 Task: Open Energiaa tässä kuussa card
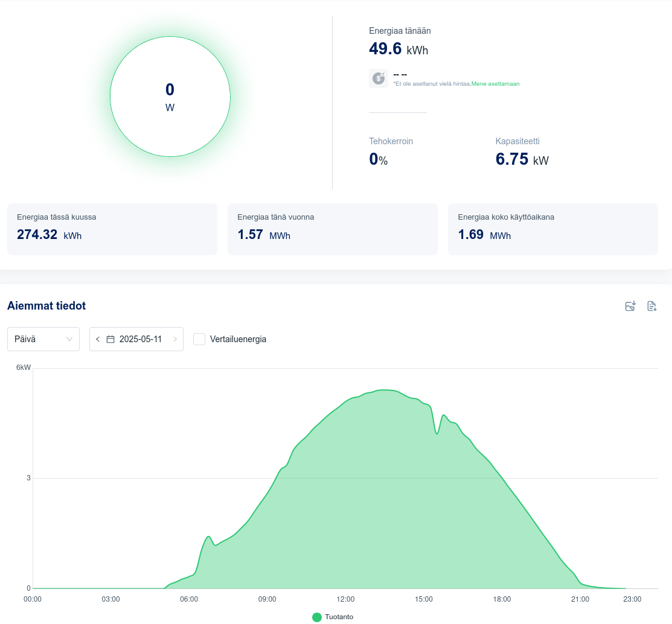(x=112, y=229)
